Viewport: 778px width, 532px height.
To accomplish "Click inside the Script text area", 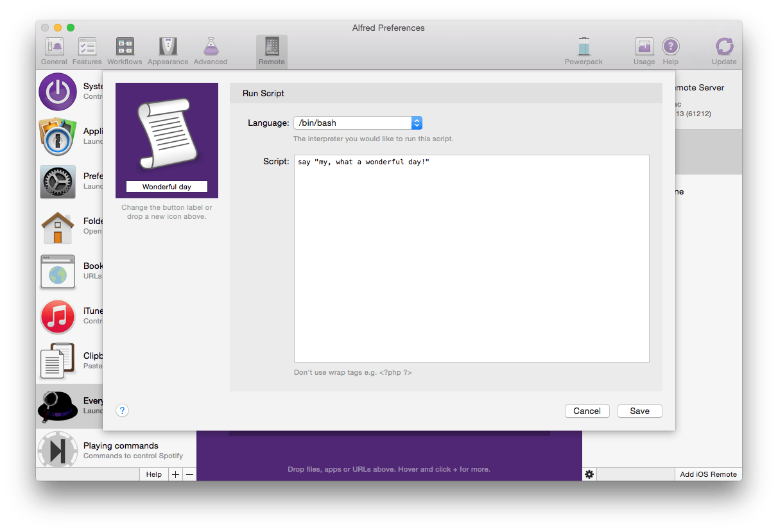I will [471, 257].
